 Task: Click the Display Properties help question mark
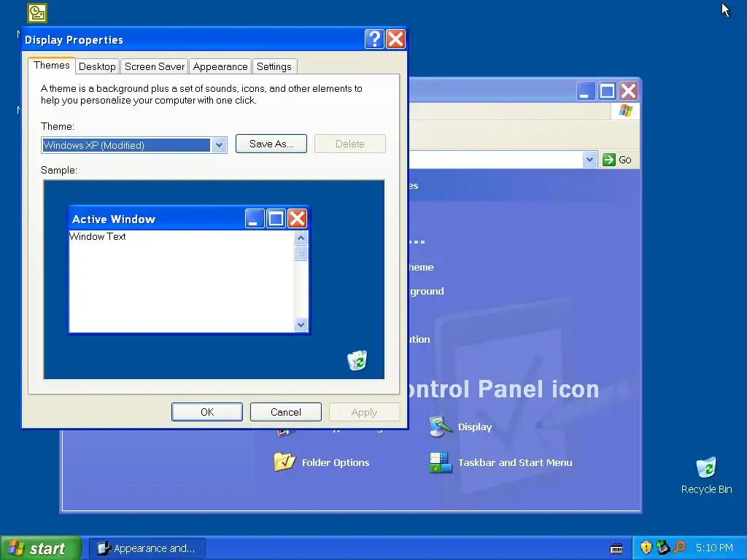pyautogui.click(x=374, y=39)
